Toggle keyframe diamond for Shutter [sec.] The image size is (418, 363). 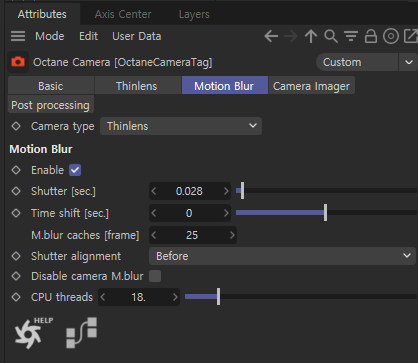click(x=16, y=191)
